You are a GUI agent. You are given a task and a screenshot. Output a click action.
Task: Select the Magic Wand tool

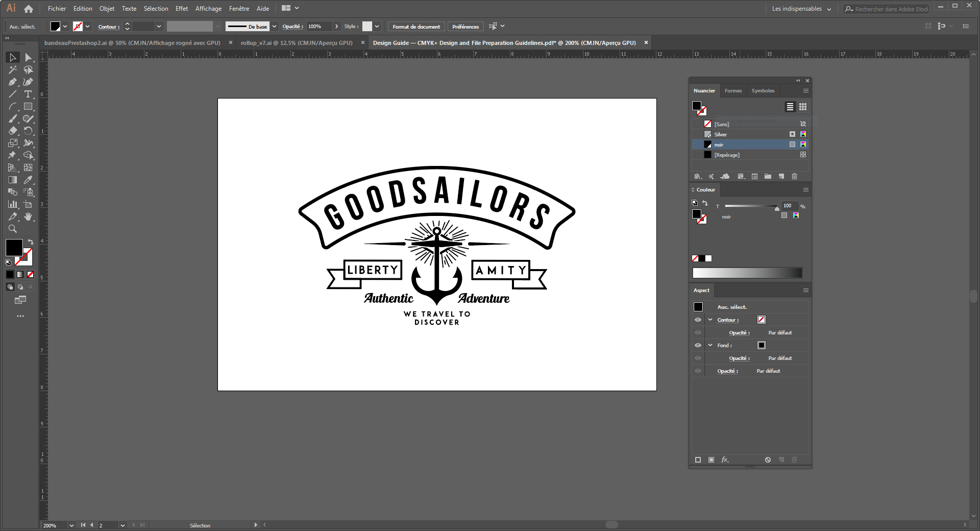click(13, 70)
